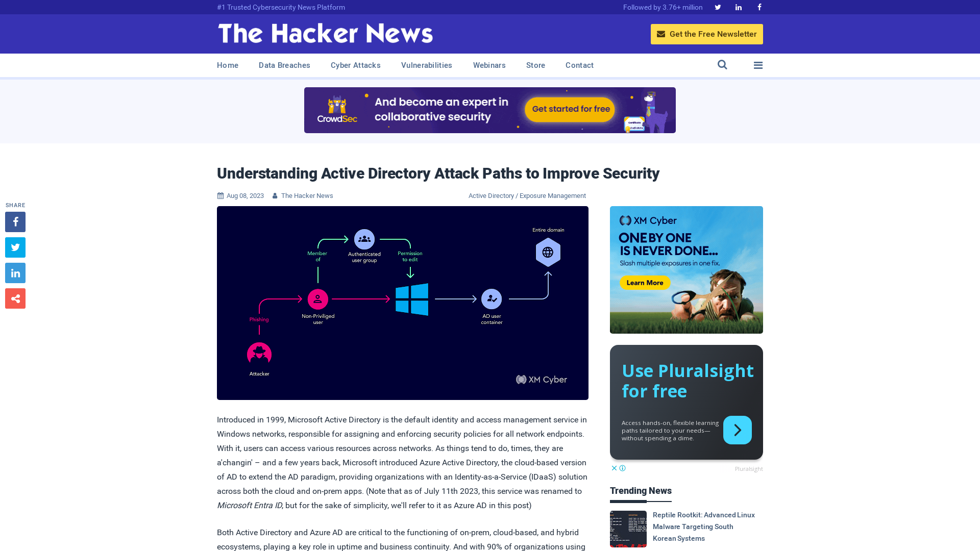Click the Cyber Attacks navigation link
The width and height of the screenshot is (980, 551).
pos(355,65)
